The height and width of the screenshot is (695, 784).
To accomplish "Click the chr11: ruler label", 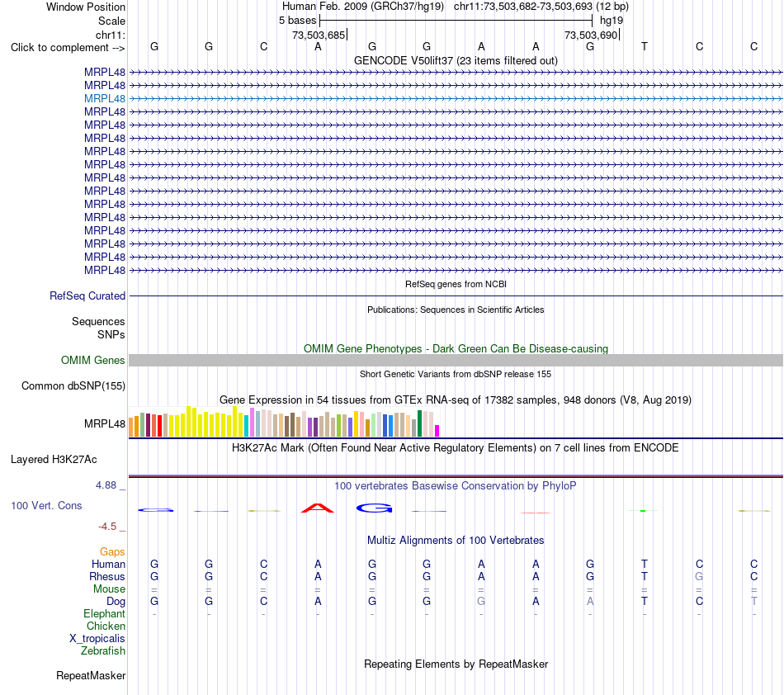I will 110,35.
